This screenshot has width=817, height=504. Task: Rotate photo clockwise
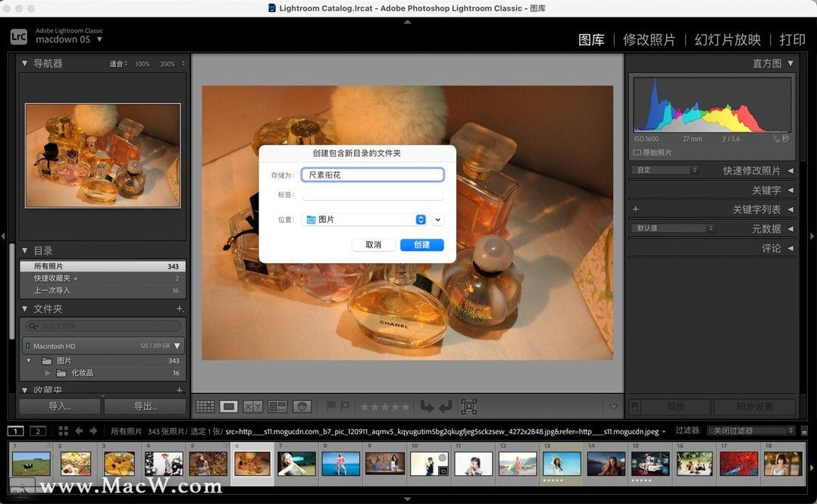coord(446,406)
